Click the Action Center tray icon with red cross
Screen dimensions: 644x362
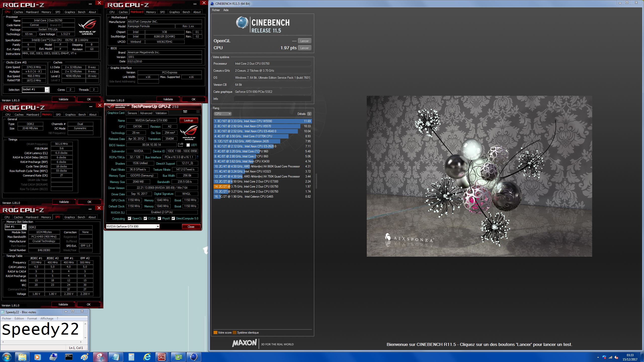coord(604,357)
